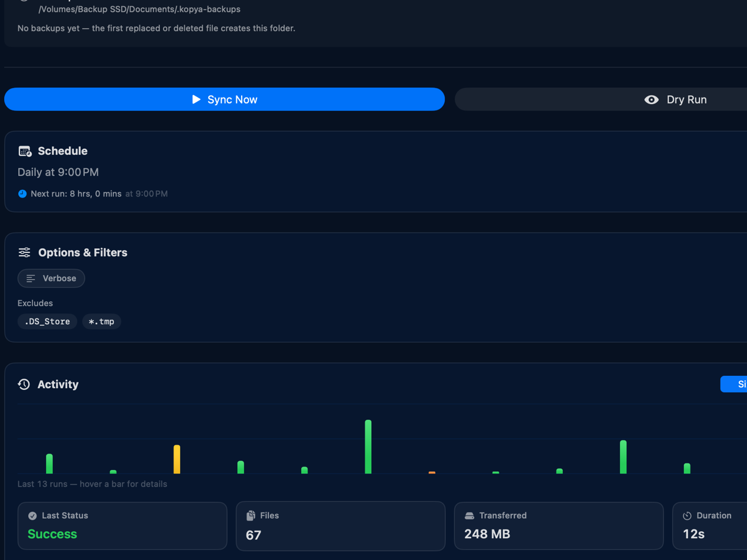The width and height of the screenshot is (747, 560).
Task: Click the checkmark icon next to Last Status
Action: pyautogui.click(x=32, y=516)
